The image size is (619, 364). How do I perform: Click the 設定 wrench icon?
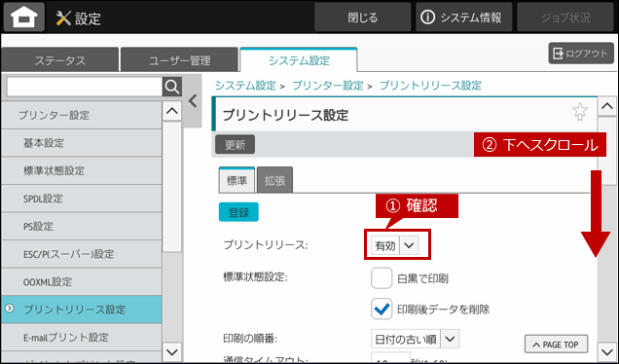coord(63,18)
